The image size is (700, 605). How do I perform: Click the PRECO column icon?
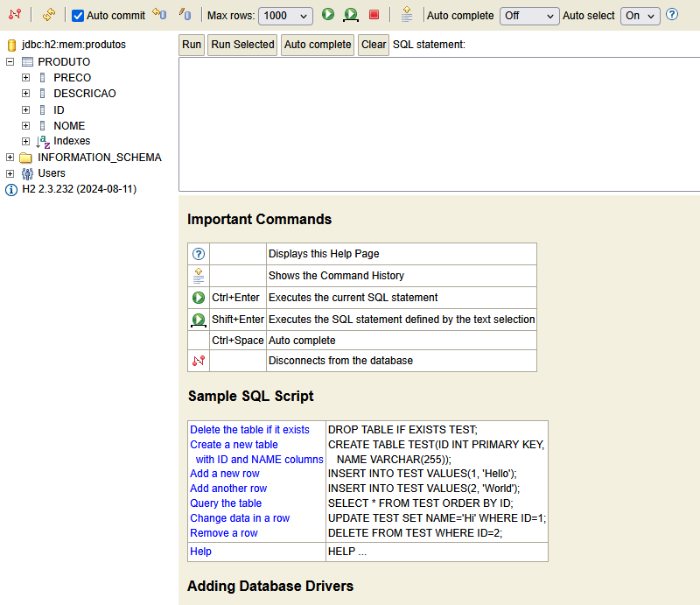42,78
